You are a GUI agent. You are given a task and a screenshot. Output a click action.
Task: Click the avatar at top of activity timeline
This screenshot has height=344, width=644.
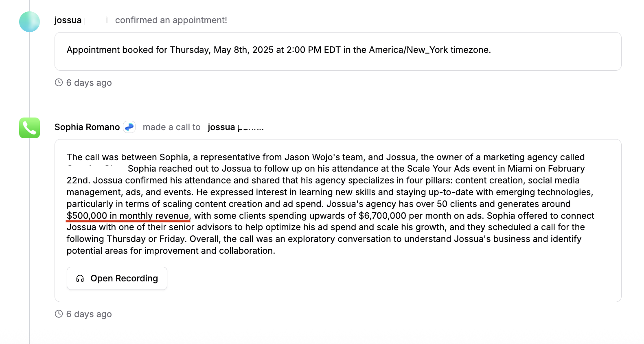[29, 22]
